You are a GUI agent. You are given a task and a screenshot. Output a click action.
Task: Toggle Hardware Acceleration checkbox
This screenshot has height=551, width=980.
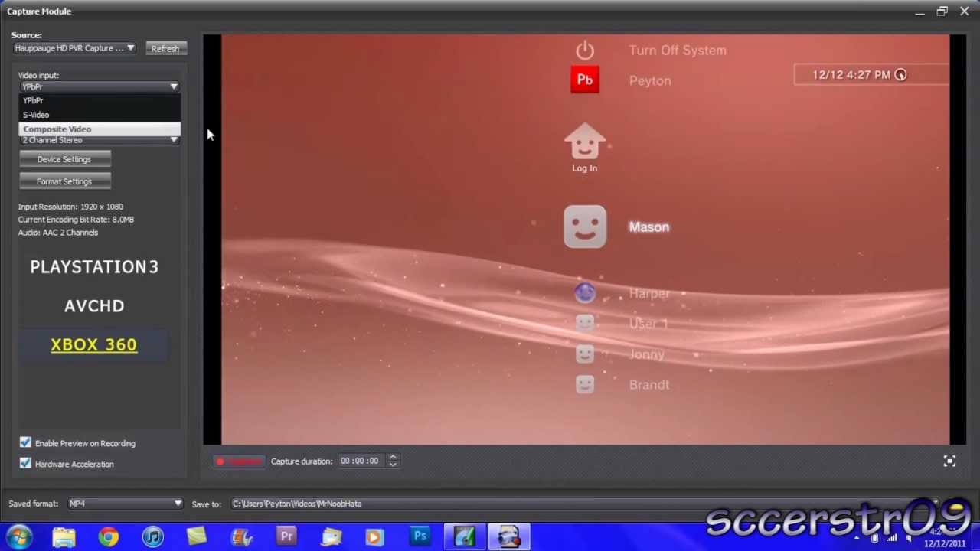tap(25, 463)
